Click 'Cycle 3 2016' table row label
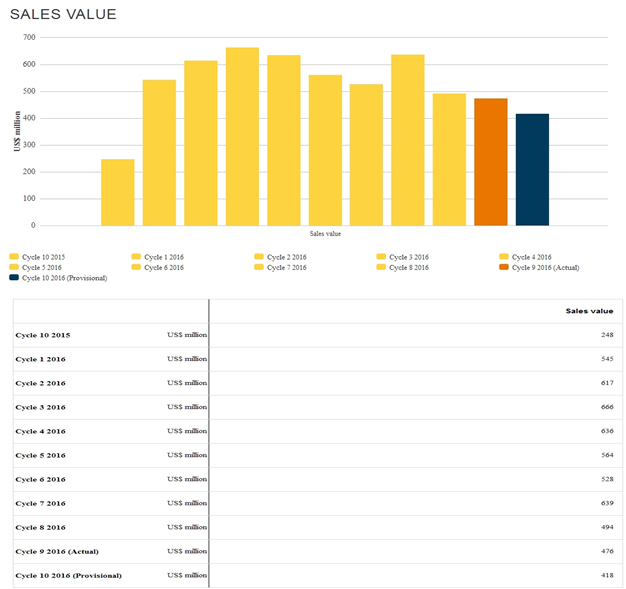Viewport: 626px width, 589px height. point(40,407)
